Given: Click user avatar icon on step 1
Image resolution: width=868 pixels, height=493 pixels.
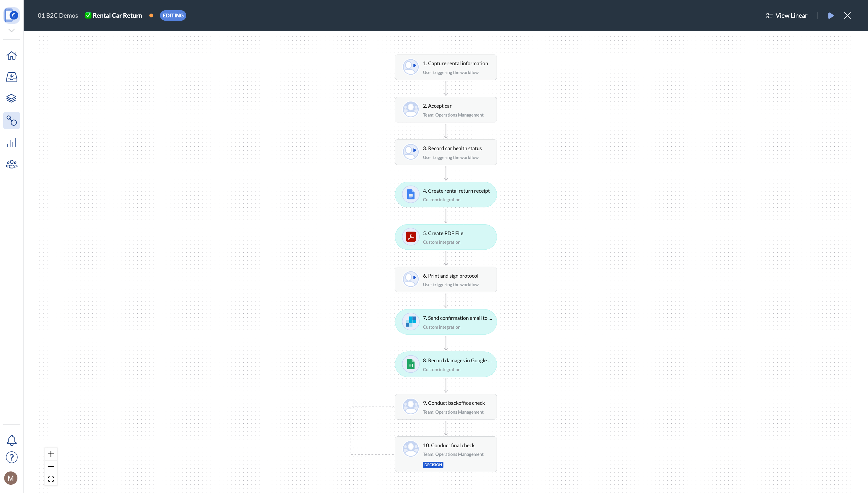Looking at the screenshot, I should [411, 67].
